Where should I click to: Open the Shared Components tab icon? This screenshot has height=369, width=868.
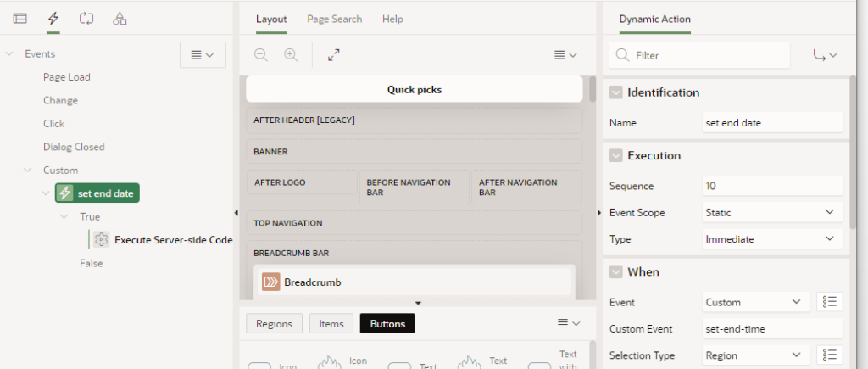(x=120, y=18)
